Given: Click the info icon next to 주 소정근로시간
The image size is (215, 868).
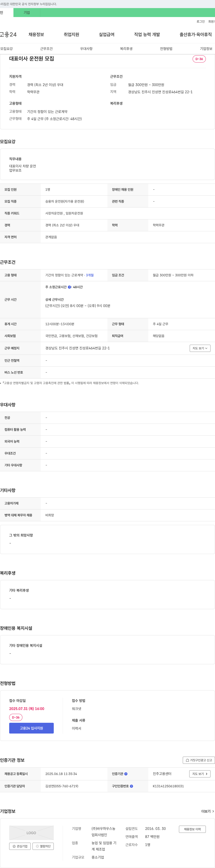Looking at the screenshot, I should 69,287.
